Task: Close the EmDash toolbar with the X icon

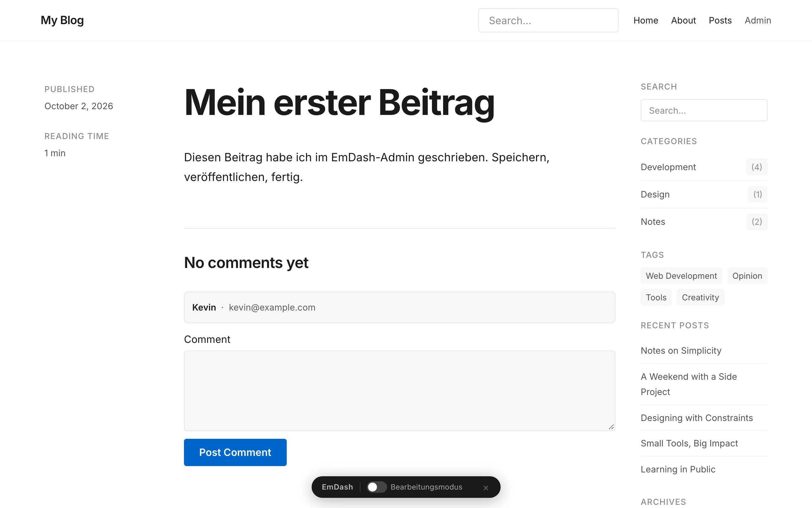Action: click(x=486, y=487)
